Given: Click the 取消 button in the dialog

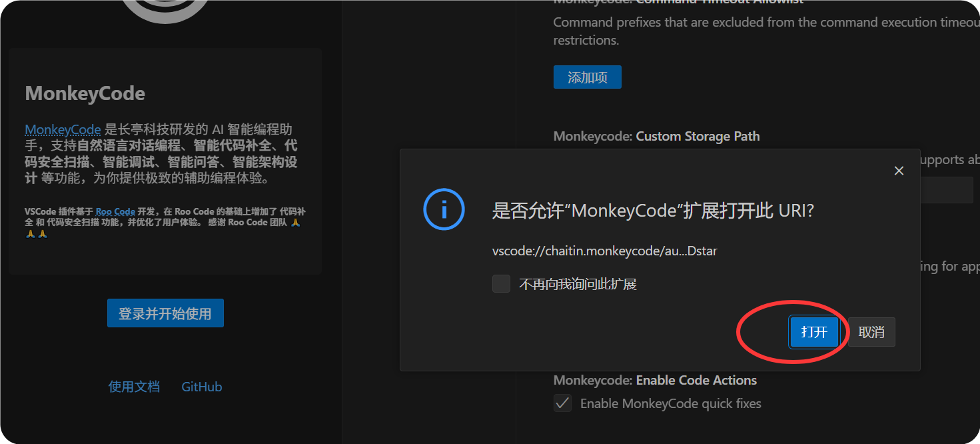Looking at the screenshot, I should 871,332.
